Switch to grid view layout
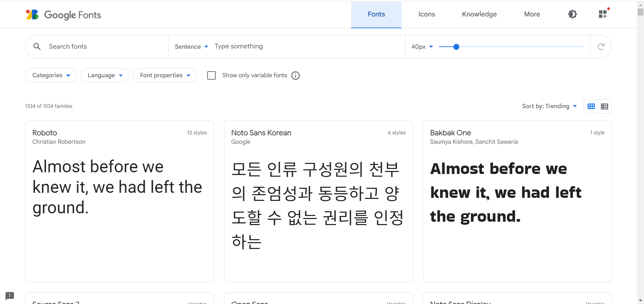 click(591, 106)
